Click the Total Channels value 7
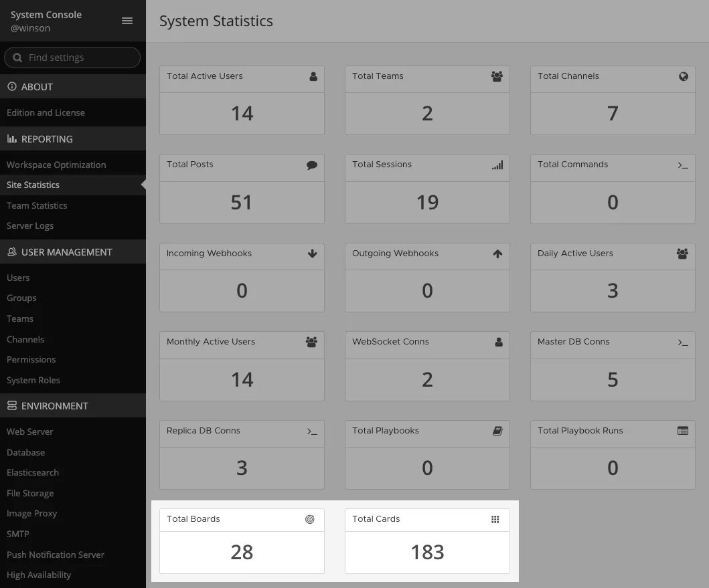 [613, 114]
